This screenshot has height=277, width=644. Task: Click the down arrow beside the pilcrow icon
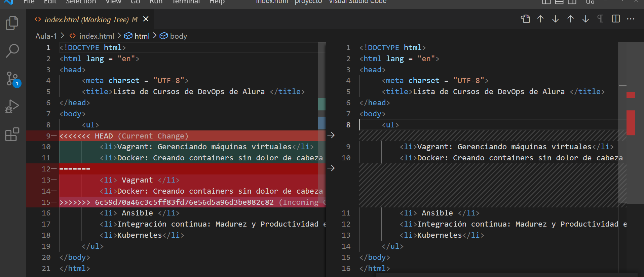click(585, 19)
